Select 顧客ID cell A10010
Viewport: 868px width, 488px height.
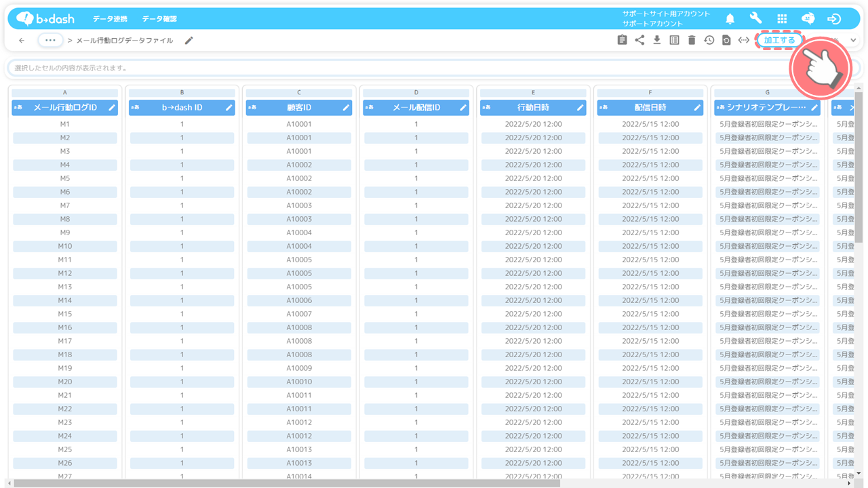pyautogui.click(x=299, y=382)
